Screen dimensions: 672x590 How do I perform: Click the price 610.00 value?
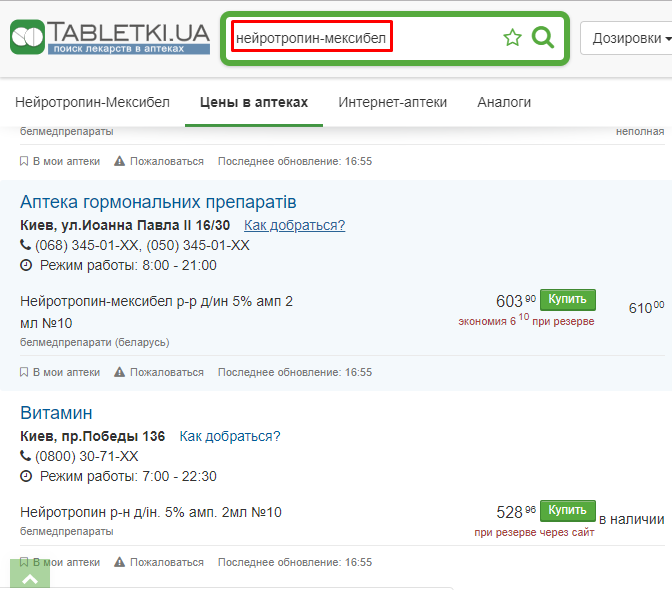(646, 308)
